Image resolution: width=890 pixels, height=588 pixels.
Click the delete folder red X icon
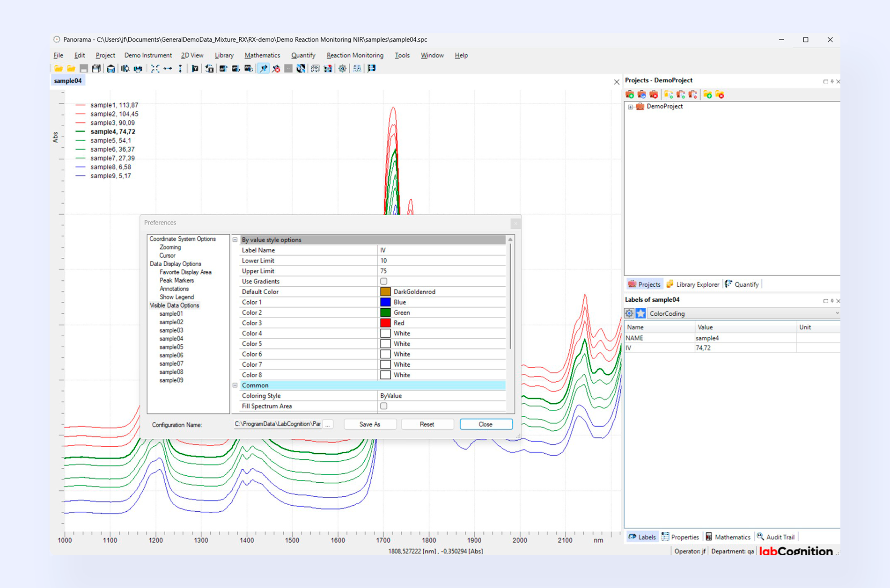(x=720, y=94)
